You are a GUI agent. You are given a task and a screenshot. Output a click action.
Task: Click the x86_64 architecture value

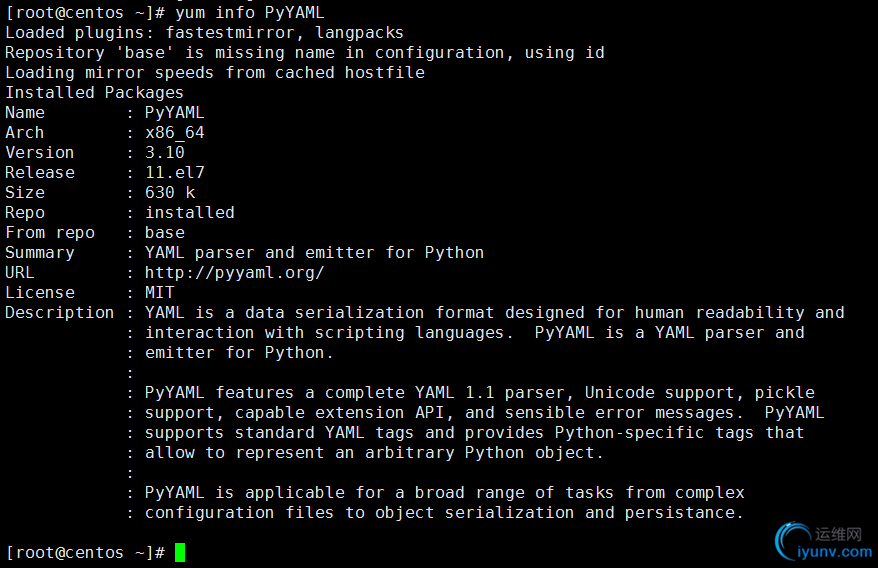point(174,132)
